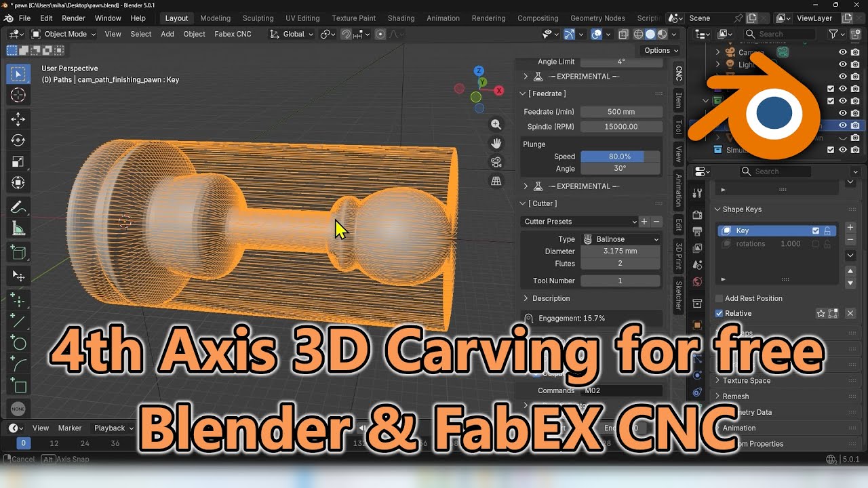Screen dimensions: 868x488
Task: Open the World properties tab
Action: (x=697, y=281)
